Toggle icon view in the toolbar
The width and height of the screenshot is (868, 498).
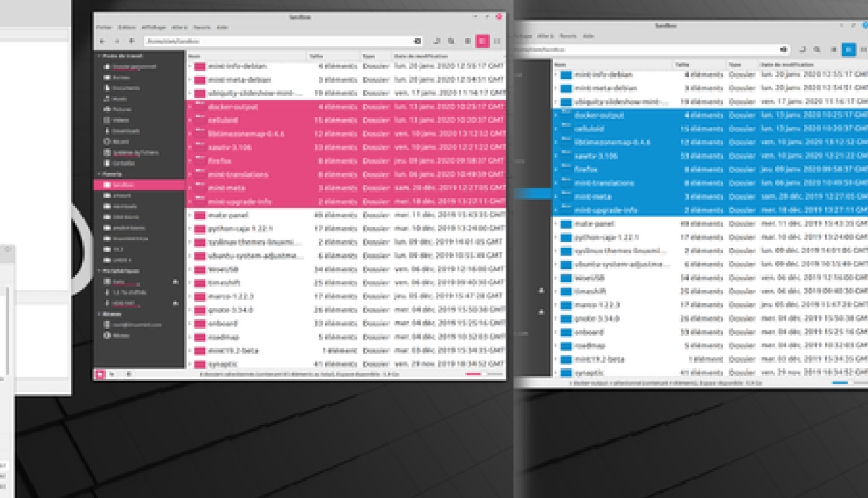click(467, 41)
